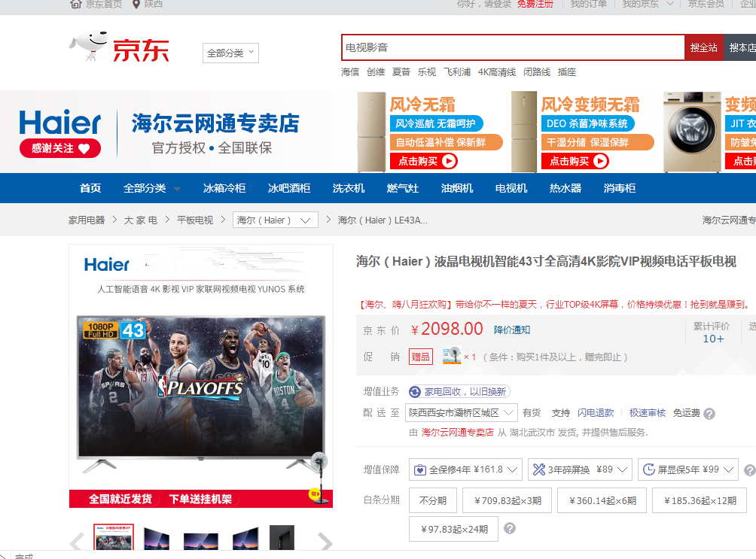Click the 海尔云网通专卖店 seller link

(x=458, y=433)
